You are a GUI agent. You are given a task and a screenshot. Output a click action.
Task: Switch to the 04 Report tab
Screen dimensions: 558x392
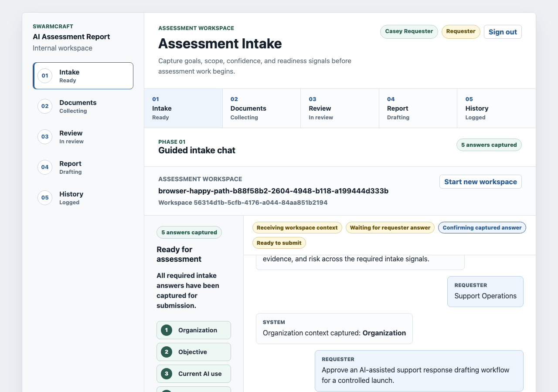pos(418,108)
